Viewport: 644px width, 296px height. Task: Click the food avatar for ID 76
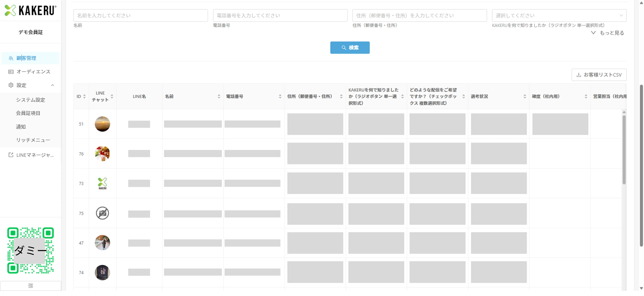click(x=102, y=154)
